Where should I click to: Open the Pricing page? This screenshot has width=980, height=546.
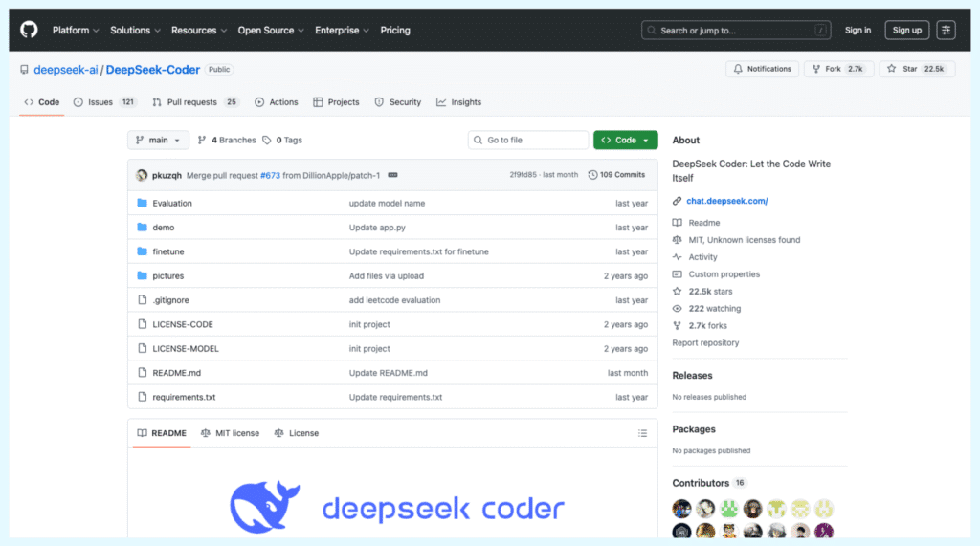(x=395, y=30)
